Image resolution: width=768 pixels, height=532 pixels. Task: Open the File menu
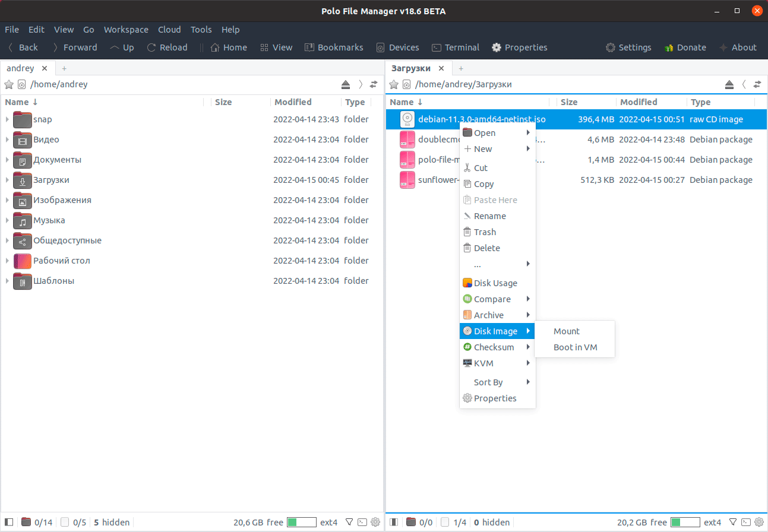click(12, 30)
